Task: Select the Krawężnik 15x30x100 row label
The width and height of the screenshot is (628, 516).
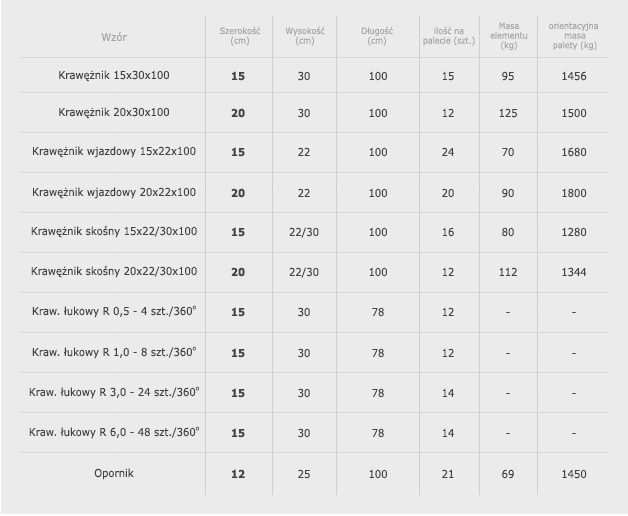Action: (114, 75)
